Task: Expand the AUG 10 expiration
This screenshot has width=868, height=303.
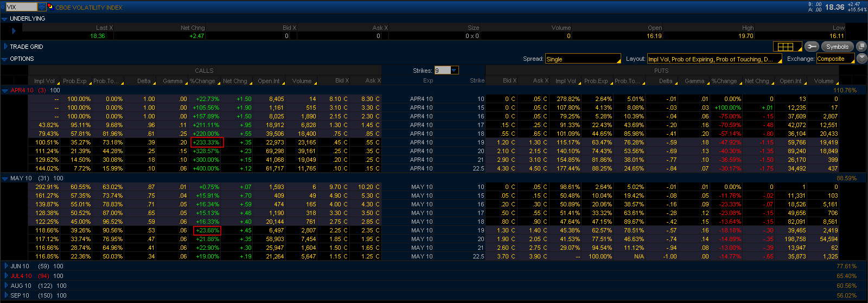Action: pos(7,286)
